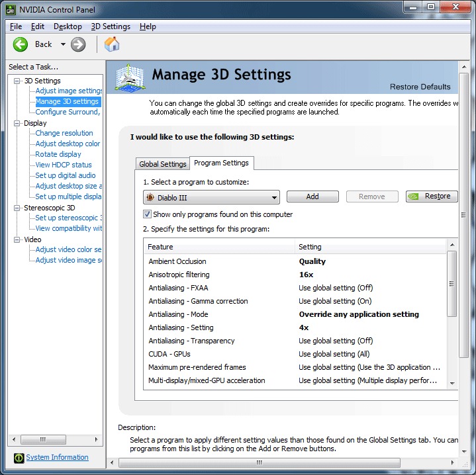Open the Help menu
This screenshot has width=476, height=475.
148,26
